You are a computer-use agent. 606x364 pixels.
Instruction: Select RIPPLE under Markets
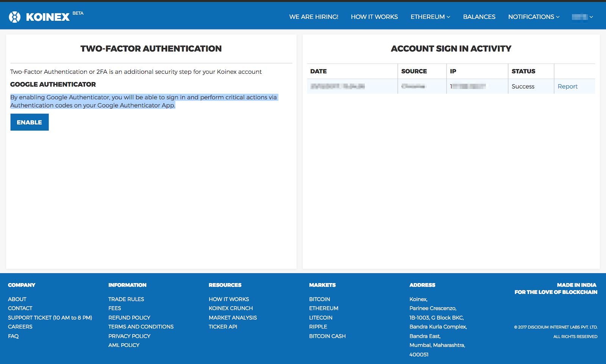click(x=318, y=327)
